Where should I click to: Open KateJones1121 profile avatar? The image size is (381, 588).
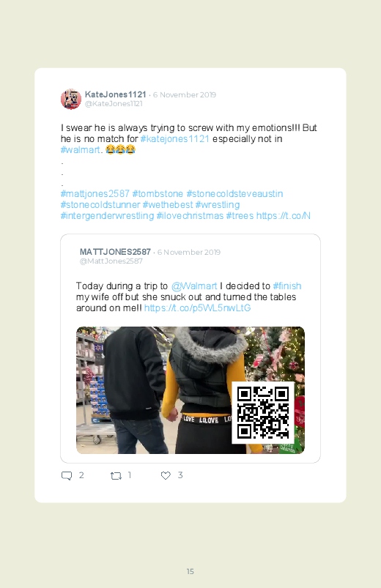pos(71,99)
